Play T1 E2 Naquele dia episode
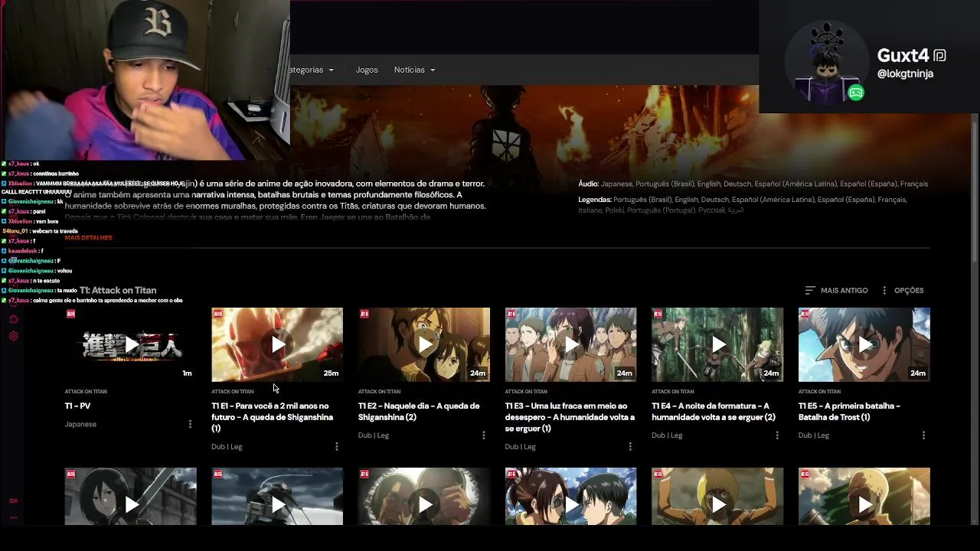 pyautogui.click(x=424, y=344)
